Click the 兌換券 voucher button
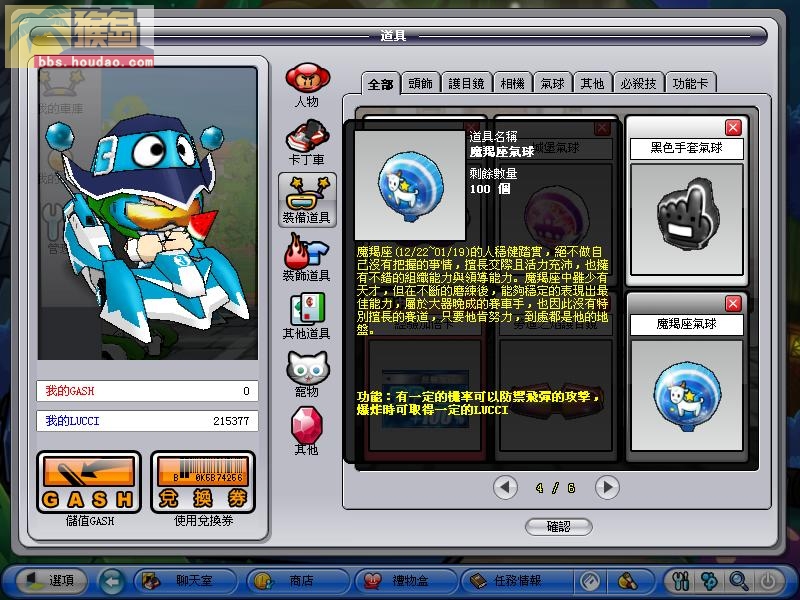 [x=203, y=482]
